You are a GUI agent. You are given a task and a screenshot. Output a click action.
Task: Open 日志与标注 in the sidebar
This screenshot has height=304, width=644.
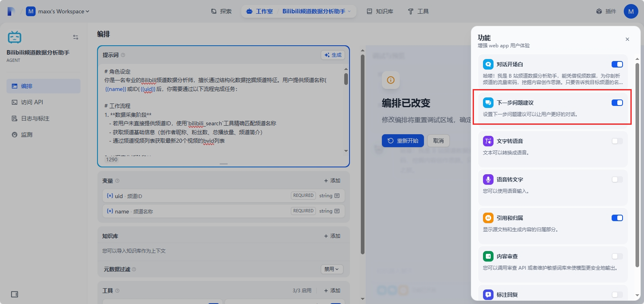click(x=43, y=118)
